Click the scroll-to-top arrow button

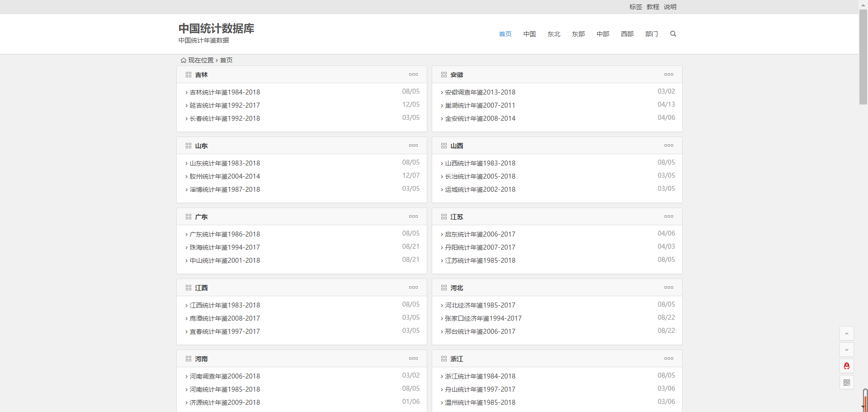(847, 334)
